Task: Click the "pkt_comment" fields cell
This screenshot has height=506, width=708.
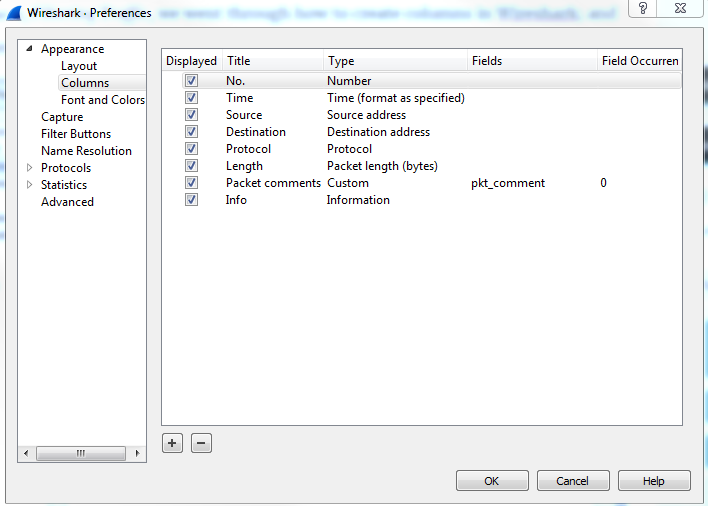Action: point(508,183)
